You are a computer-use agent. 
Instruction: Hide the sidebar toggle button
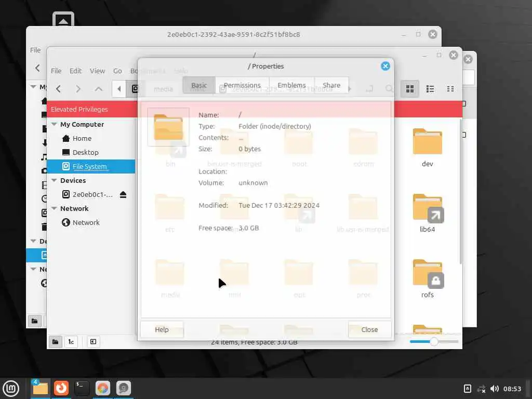point(93,342)
